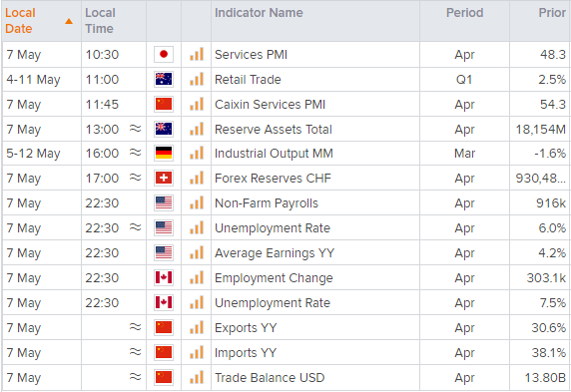Sort by Local Date using the orange arrow
This screenshot has width=571, height=392.
[69, 22]
